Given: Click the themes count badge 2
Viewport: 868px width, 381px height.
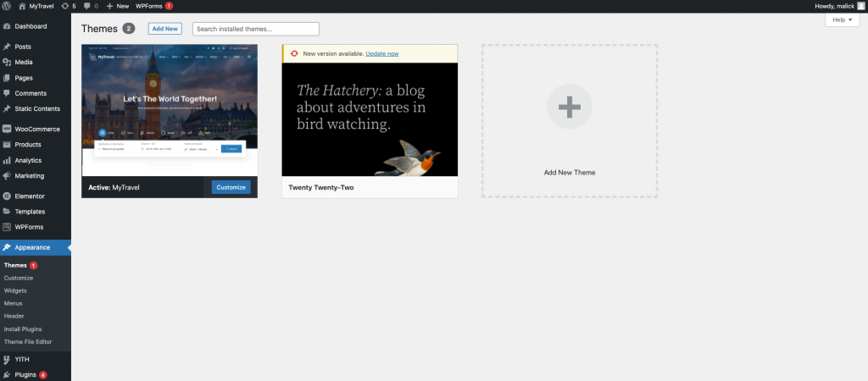Looking at the screenshot, I should coord(129,29).
